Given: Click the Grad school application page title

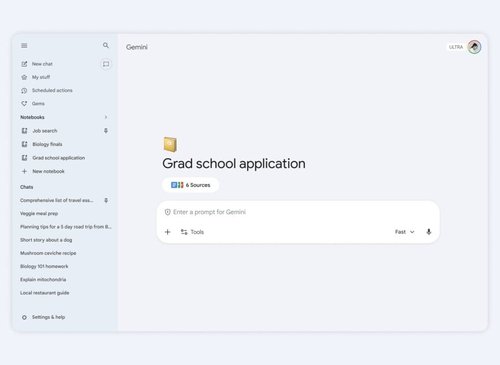Looking at the screenshot, I should [234, 164].
